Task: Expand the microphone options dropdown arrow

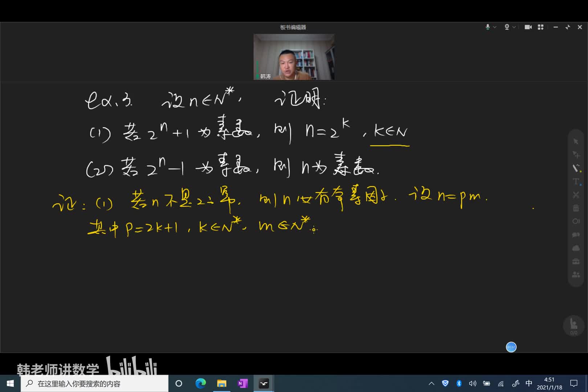Action: (495, 27)
